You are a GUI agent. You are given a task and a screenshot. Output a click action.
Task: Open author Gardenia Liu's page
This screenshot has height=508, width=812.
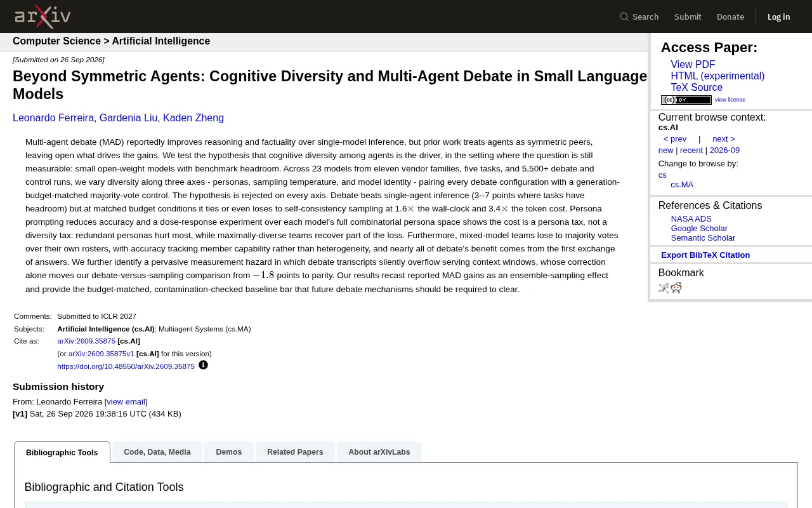click(128, 118)
